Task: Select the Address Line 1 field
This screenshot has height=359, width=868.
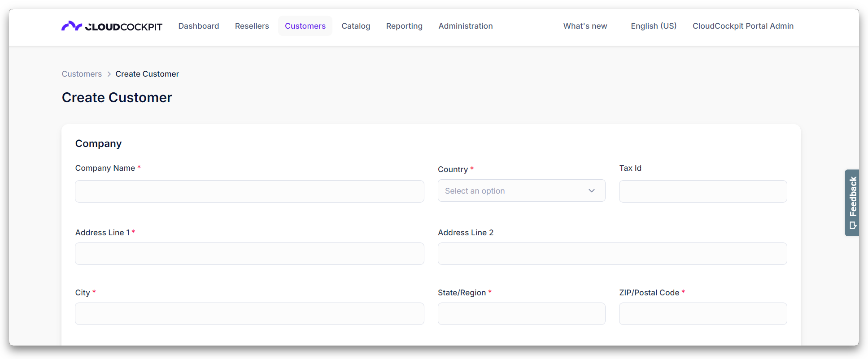Action: coord(249,254)
